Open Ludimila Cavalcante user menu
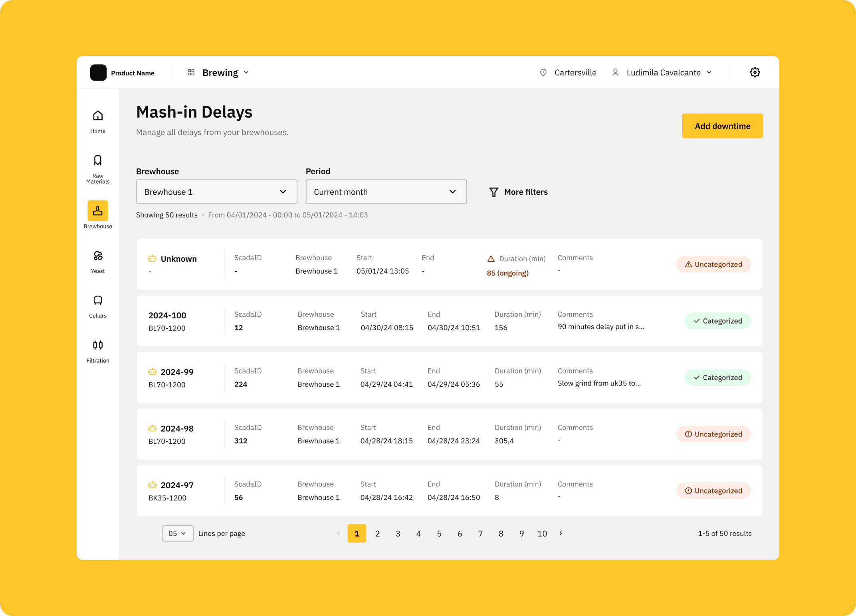The image size is (856, 616). pos(663,73)
